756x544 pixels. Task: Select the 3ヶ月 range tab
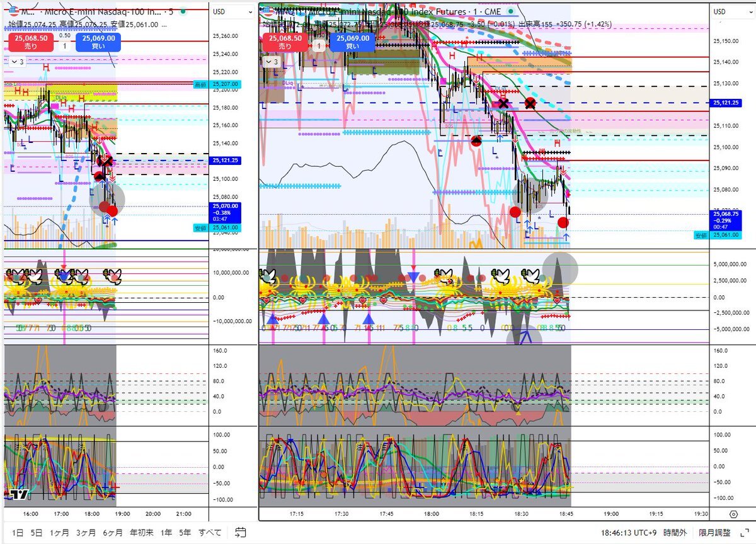(x=86, y=533)
